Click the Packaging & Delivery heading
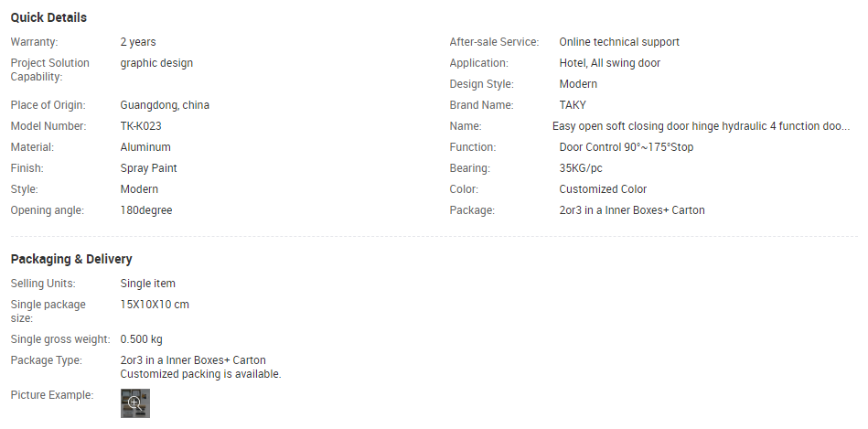This screenshot has height=429, width=868. 71,259
